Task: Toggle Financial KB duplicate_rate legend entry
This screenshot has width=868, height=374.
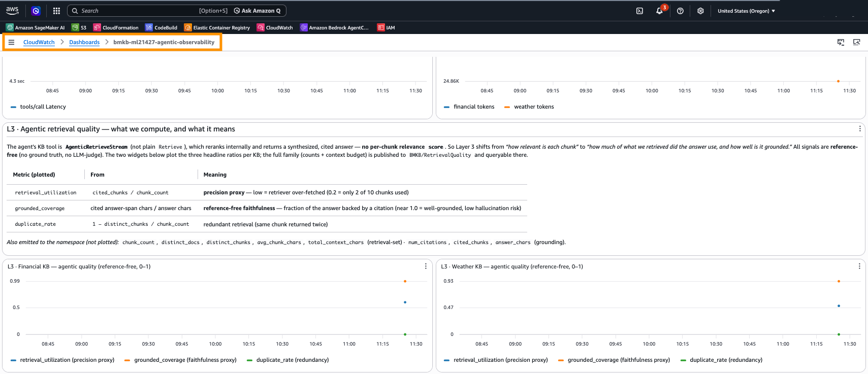Action: 287,360
